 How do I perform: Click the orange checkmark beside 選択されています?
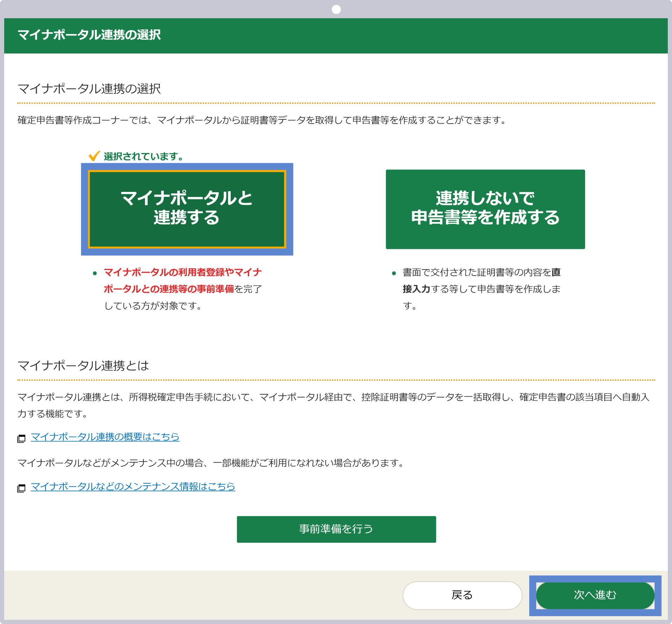coord(94,155)
